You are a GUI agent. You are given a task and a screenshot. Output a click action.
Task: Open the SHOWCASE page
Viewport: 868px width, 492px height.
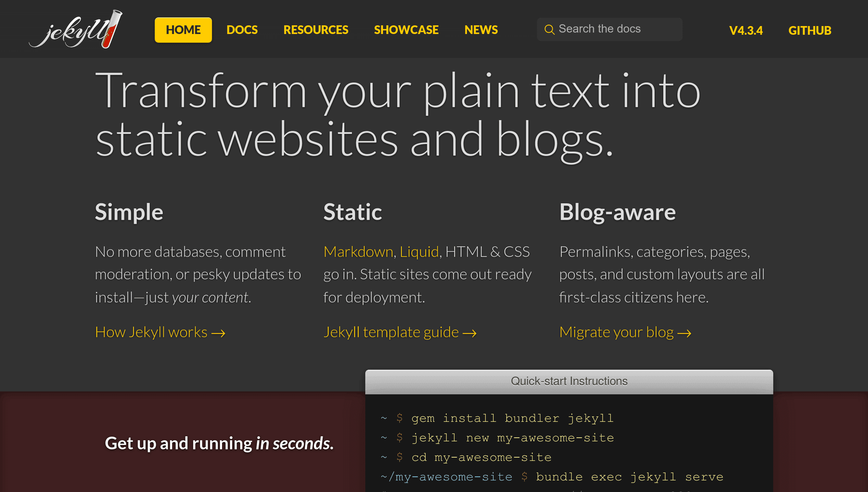[x=406, y=30]
